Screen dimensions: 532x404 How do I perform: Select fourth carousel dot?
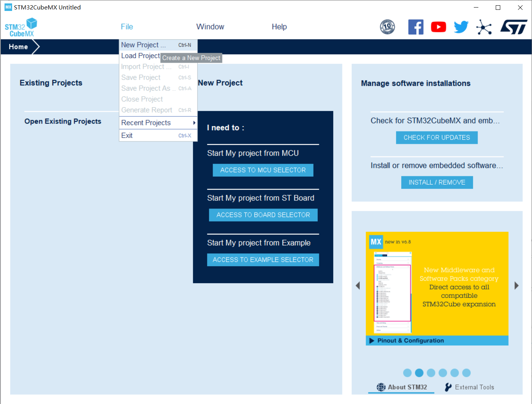coord(443,373)
